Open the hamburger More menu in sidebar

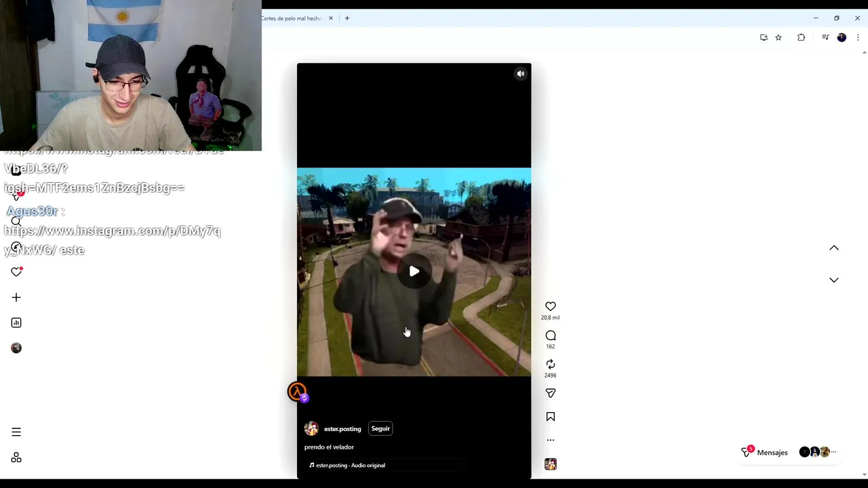pyautogui.click(x=16, y=432)
